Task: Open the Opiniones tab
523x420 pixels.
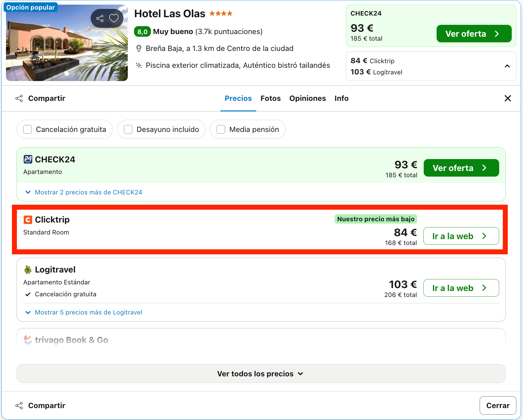Action: [x=308, y=98]
